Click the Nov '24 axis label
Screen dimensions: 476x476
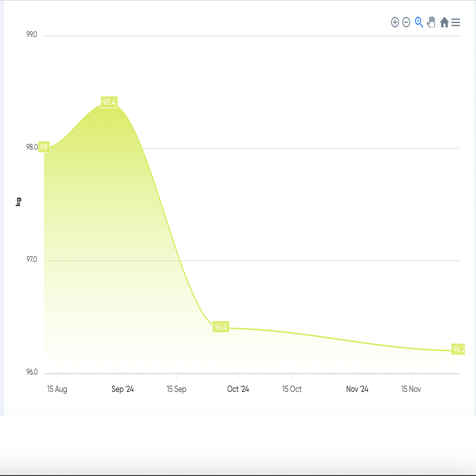357,389
